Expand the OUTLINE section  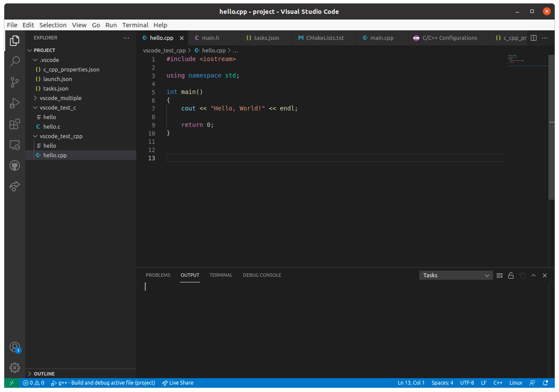(81, 373)
